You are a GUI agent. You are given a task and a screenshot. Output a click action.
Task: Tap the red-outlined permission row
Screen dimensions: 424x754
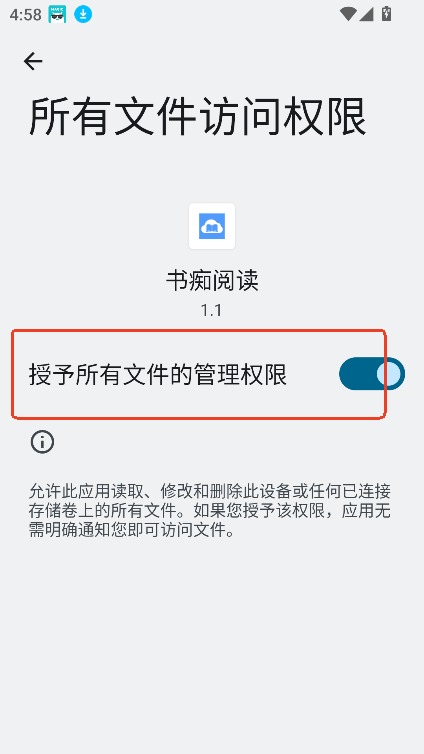pyautogui.click(x=199, y=374)
